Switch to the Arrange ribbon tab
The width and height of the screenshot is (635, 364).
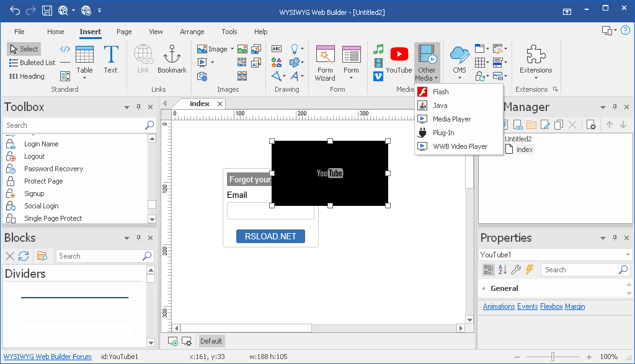[x=192, y=32]
